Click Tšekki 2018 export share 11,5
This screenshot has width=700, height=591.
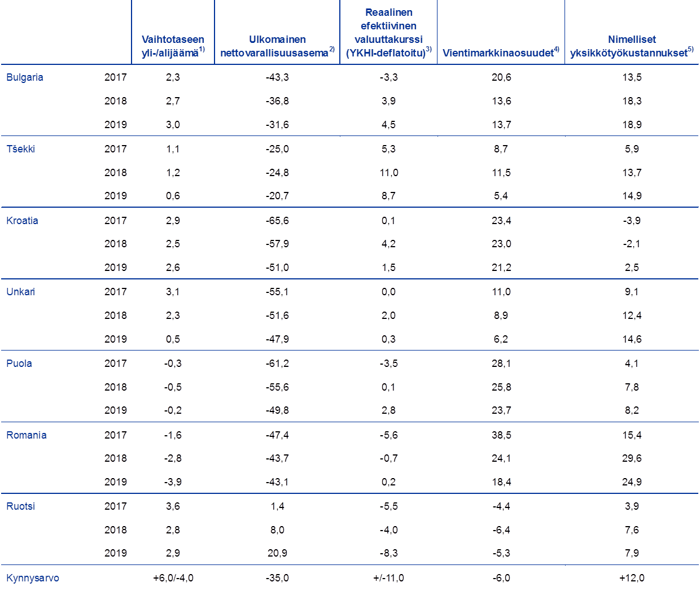(501, 173)
